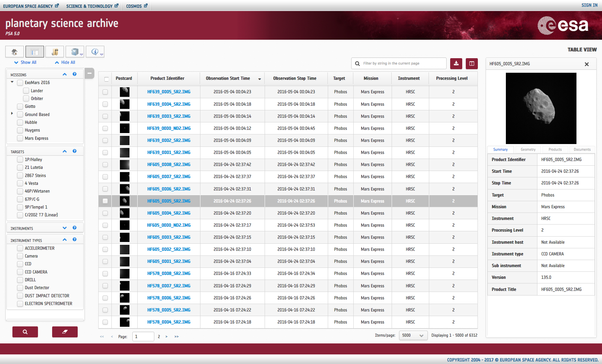Tick the CCD CAMERA instrument type
This screenshot has width=602, height=364.
coord(20,272)
